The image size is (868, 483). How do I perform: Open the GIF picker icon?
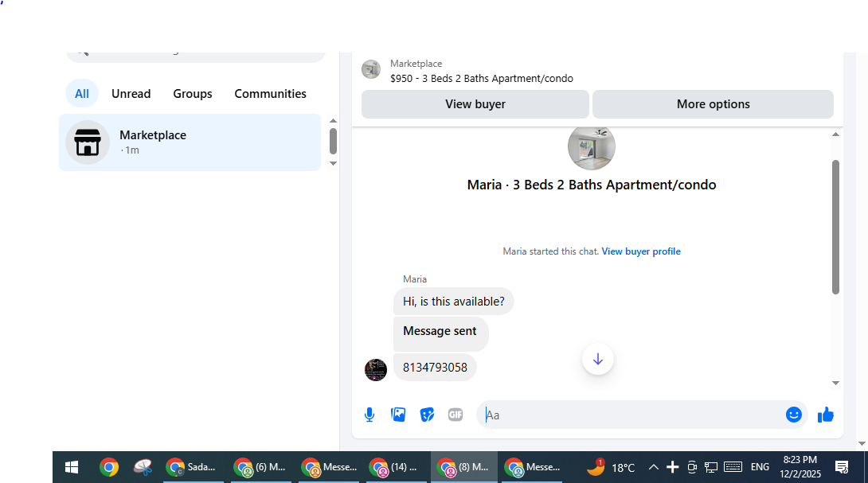click(456, 415)
